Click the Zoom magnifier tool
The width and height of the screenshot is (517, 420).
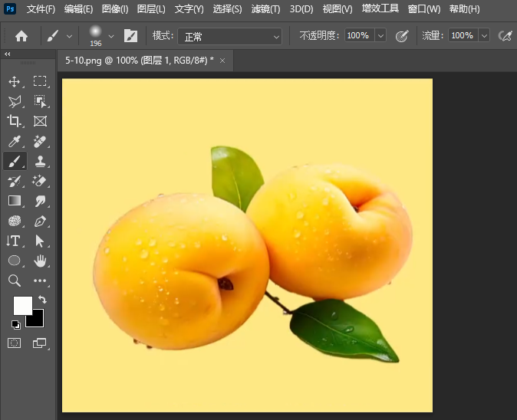point(14,281)
